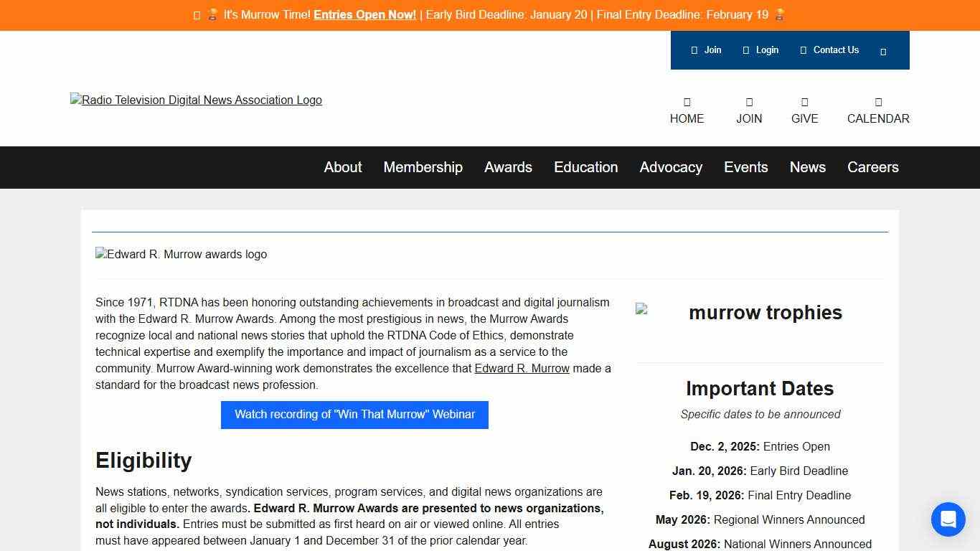Expand the Education navigation dropdown
The image size is (980, 551).
pyautogui.click(x=585, y=167)
